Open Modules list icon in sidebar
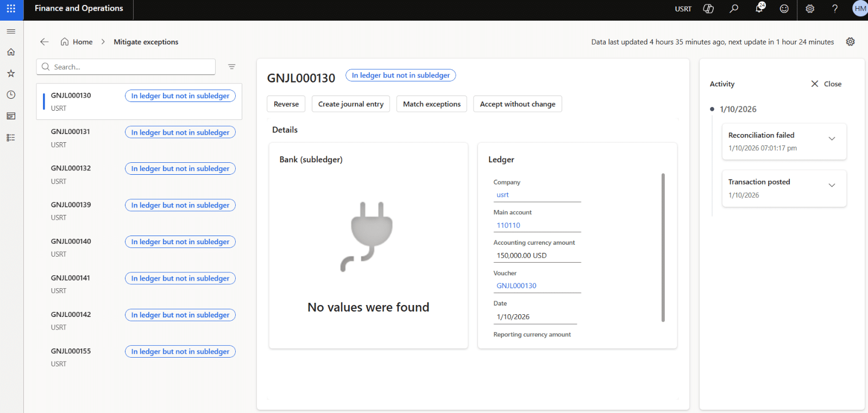868x413 pixels. coord(11,138)
